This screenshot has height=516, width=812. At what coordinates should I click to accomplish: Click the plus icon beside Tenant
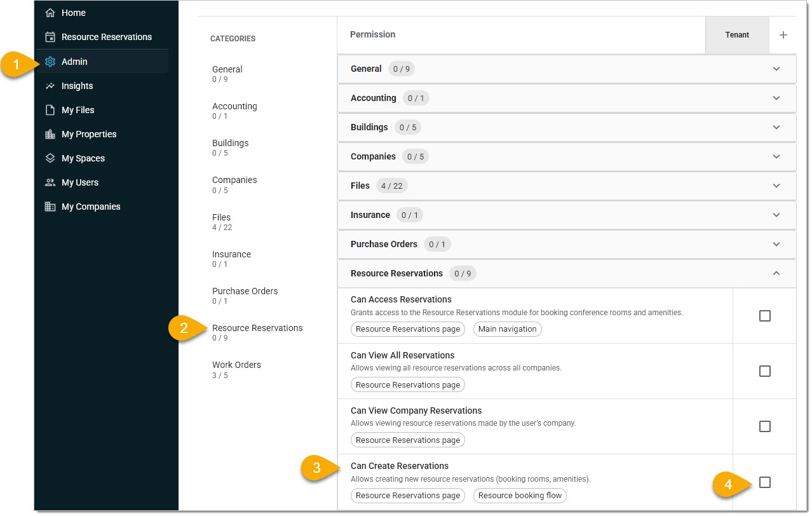(x=783, y=35)
